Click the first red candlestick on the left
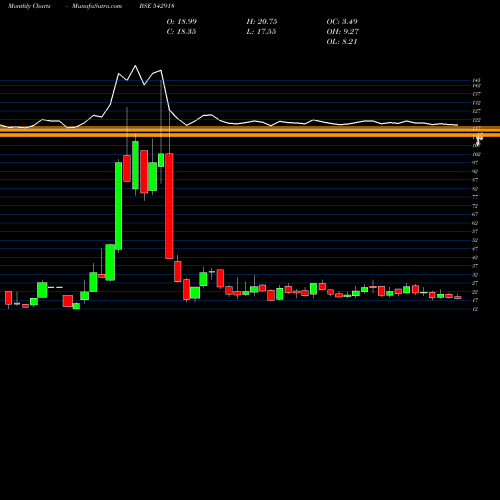The image size is (500, 500). [x=8, y=298]
